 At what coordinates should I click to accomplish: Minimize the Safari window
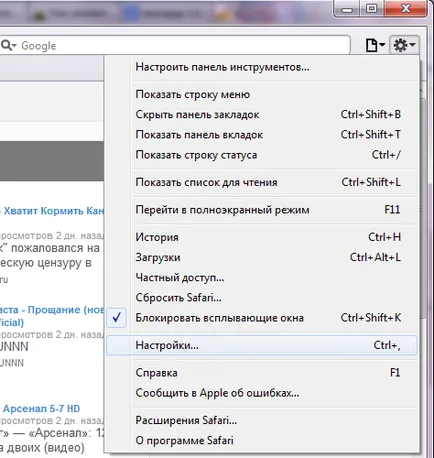click(347, 9)
